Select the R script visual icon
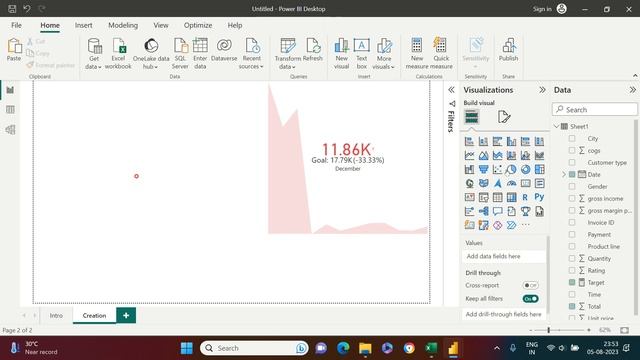640x360 pixels. pos(525,197)
